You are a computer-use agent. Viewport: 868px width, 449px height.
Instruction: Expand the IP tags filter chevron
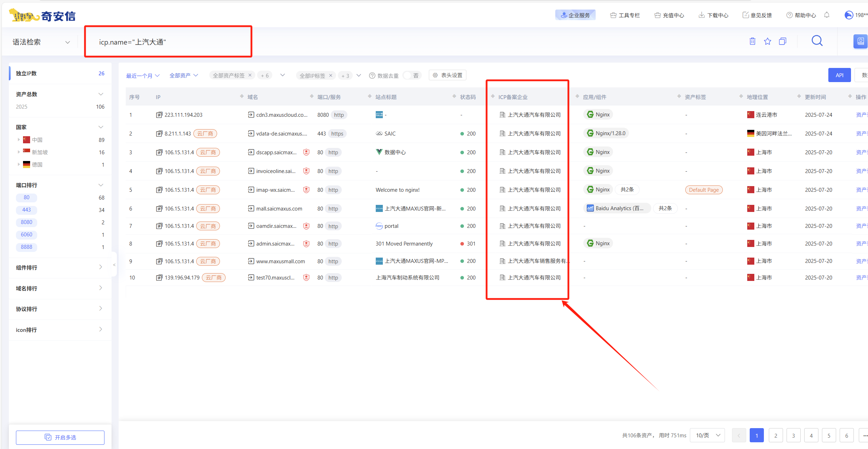point(359,75)
